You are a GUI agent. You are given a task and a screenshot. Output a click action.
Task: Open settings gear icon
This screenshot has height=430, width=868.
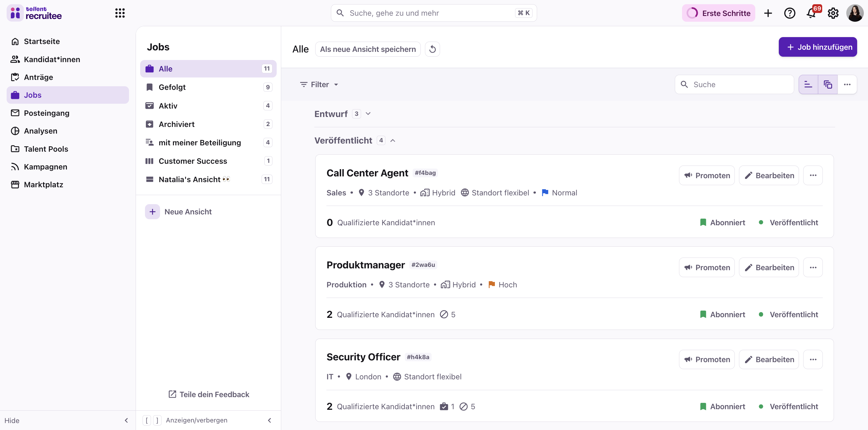pyautogui.click(x=833, y=13)
